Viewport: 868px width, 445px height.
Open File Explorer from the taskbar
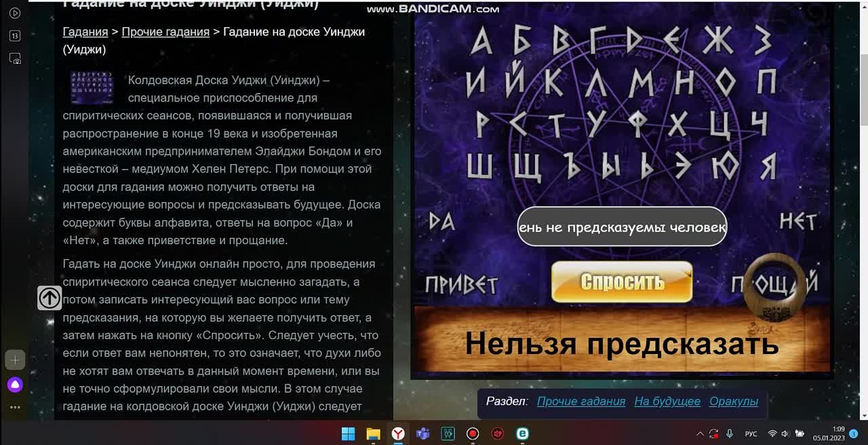[373, 433]
